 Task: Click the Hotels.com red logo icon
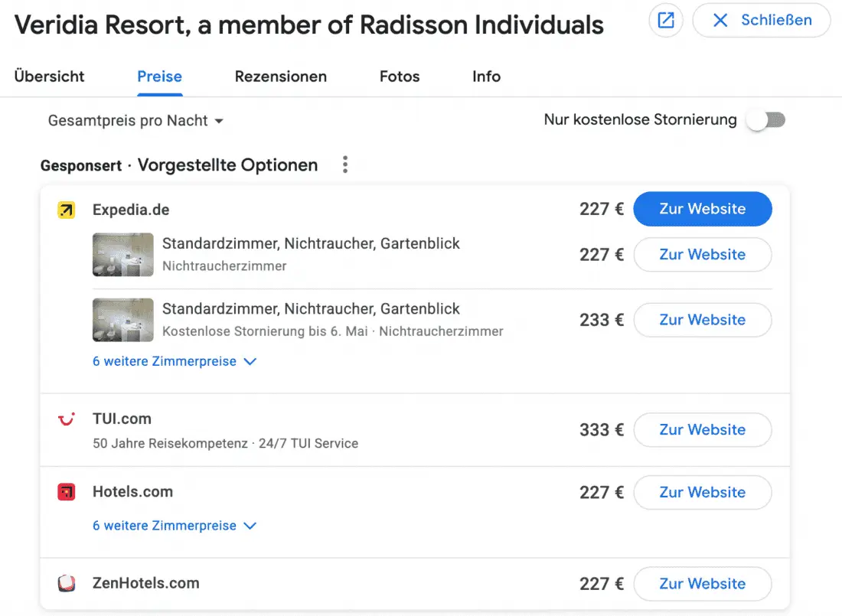click(x=67, y=492)
